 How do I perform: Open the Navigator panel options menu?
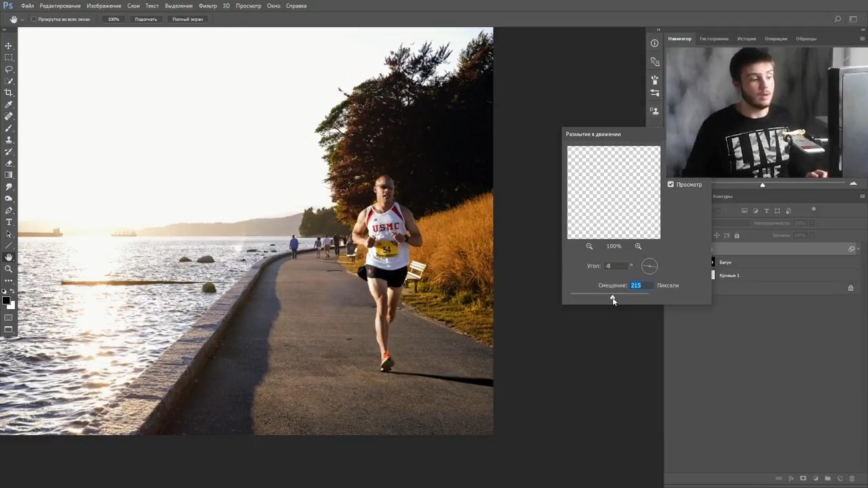click(x=862, y=39)
